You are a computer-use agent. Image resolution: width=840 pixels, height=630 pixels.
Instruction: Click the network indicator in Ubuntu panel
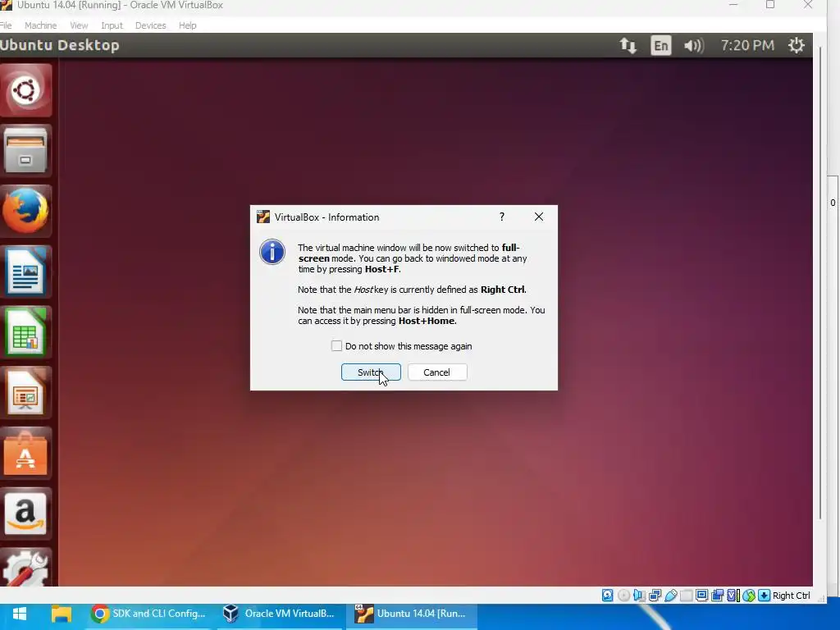pyautogui.click(x=628, y=46)
